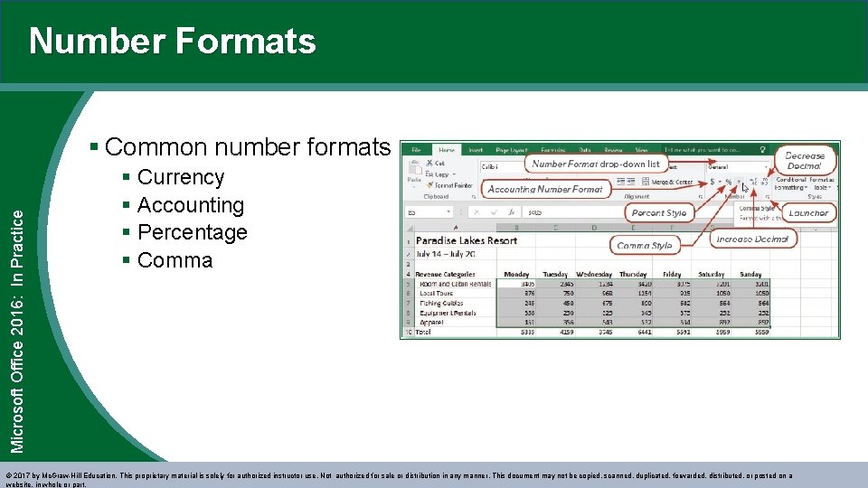Click Decrease Decimal icon in Number group
Viewport: 868px width, 488px height.
click(765, 182)
